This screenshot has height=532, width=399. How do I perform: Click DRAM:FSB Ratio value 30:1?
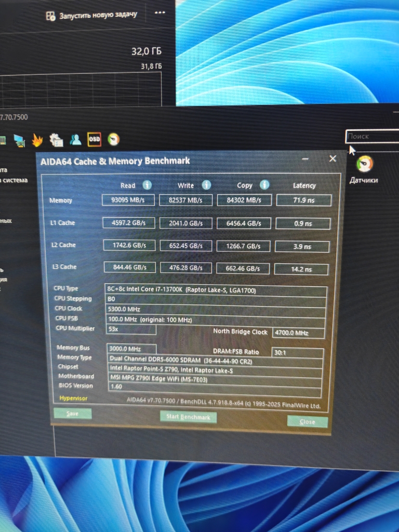tap(298, 353)
